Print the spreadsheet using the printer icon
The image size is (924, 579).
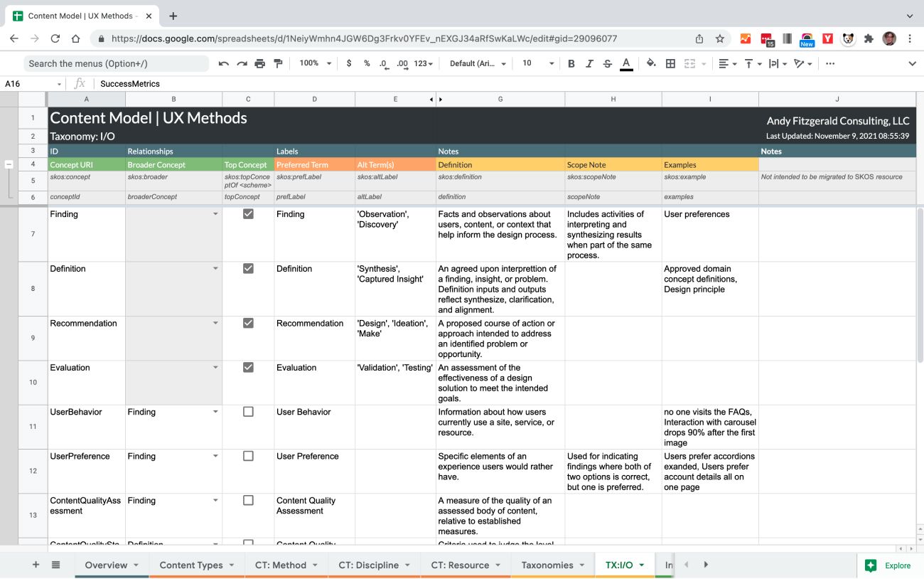[260, 64]
